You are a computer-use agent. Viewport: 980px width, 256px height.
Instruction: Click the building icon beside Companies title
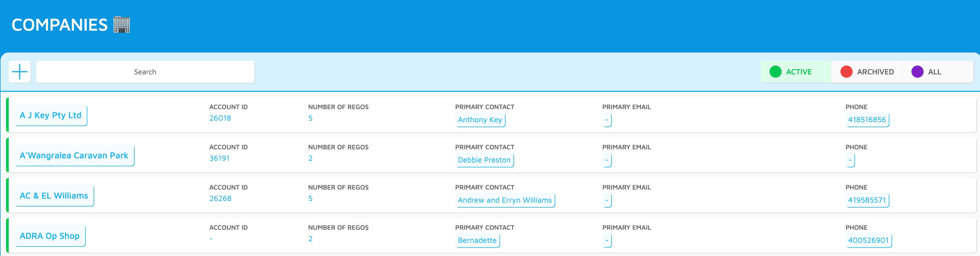point(122,25)
